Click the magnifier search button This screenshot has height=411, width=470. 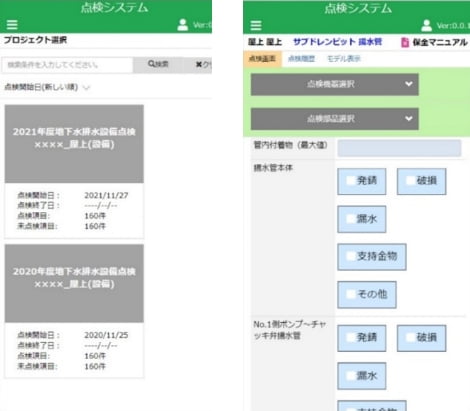pos(158,64)
